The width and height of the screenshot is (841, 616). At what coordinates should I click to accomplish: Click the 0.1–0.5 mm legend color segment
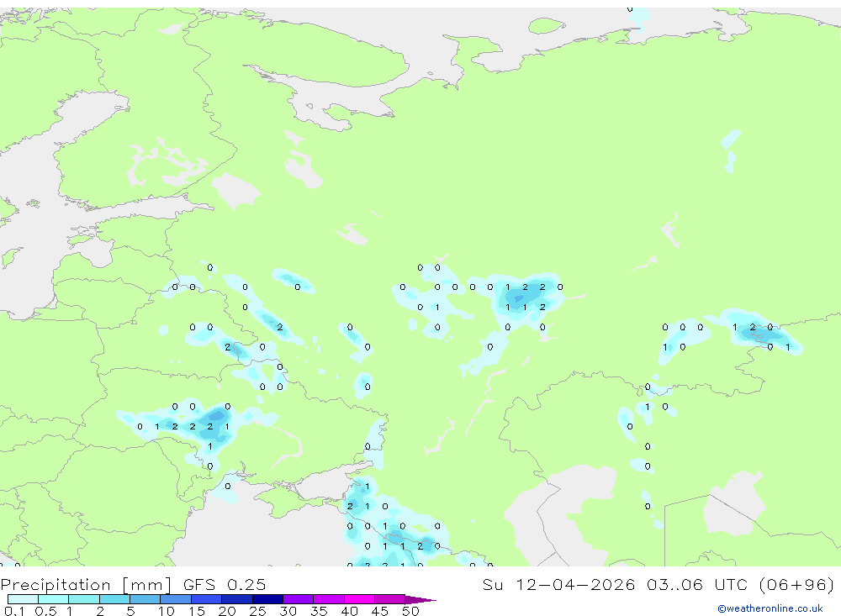[x=23, y=599]
